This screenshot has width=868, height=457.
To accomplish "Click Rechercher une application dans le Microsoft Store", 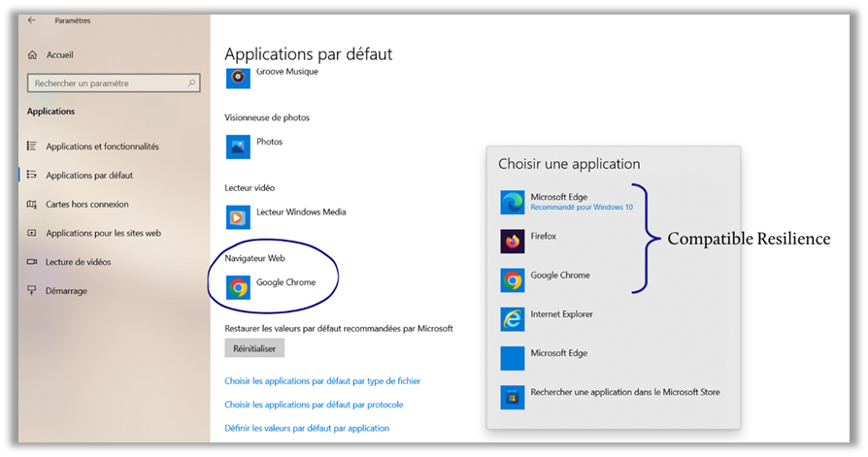I will pyautogui.click(x=513, y=397).
